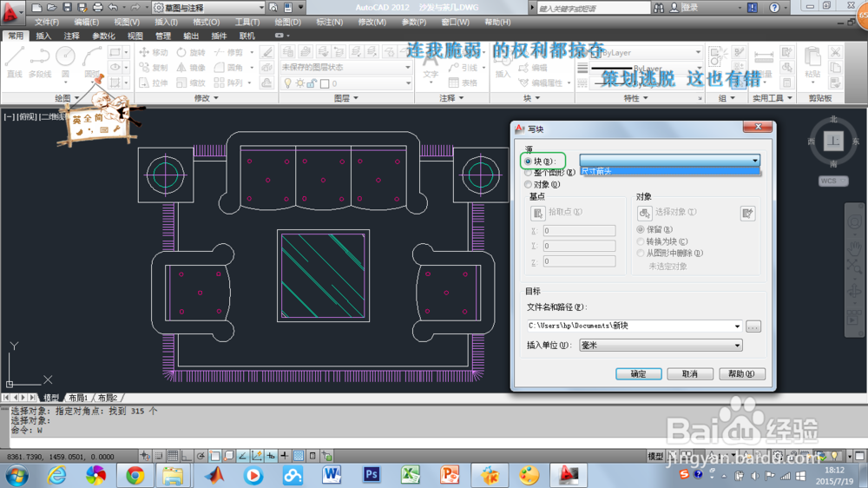Click the search binoculars icon in title bar
The width and height of the screenshot is (868, 488).
659,7
